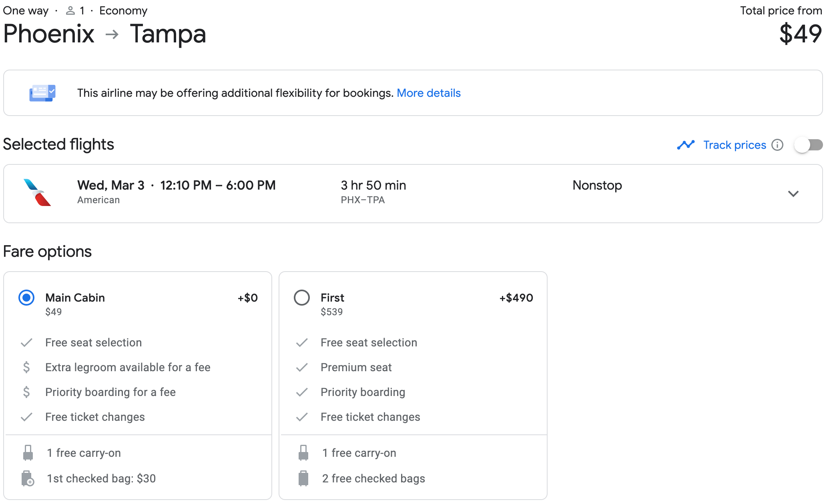
Task: Click the passenger count person icon
Action: pos(70,11)
